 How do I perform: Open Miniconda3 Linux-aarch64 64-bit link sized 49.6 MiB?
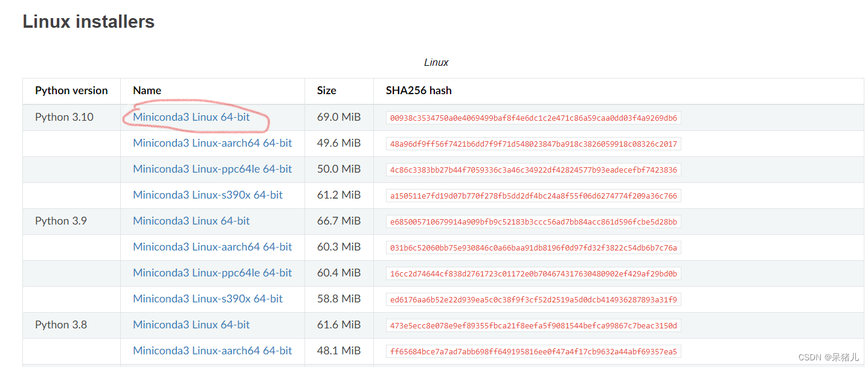(213, 143)
